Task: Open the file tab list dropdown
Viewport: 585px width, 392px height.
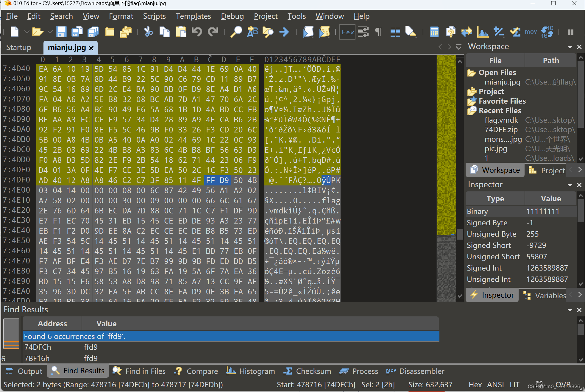Action: tap(458, 47)
